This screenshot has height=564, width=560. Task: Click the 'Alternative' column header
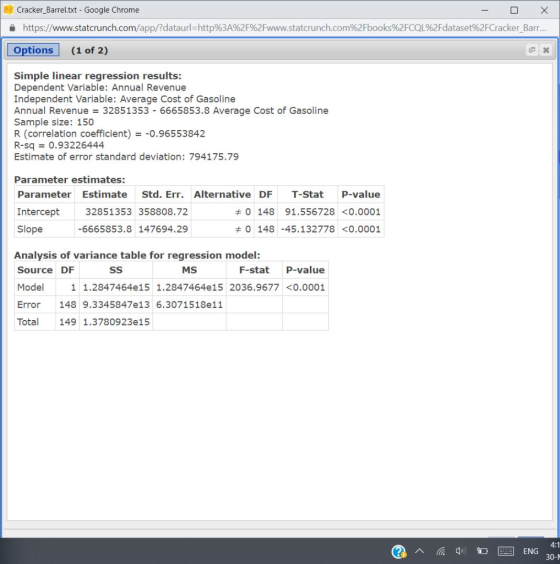pos(223,194)
